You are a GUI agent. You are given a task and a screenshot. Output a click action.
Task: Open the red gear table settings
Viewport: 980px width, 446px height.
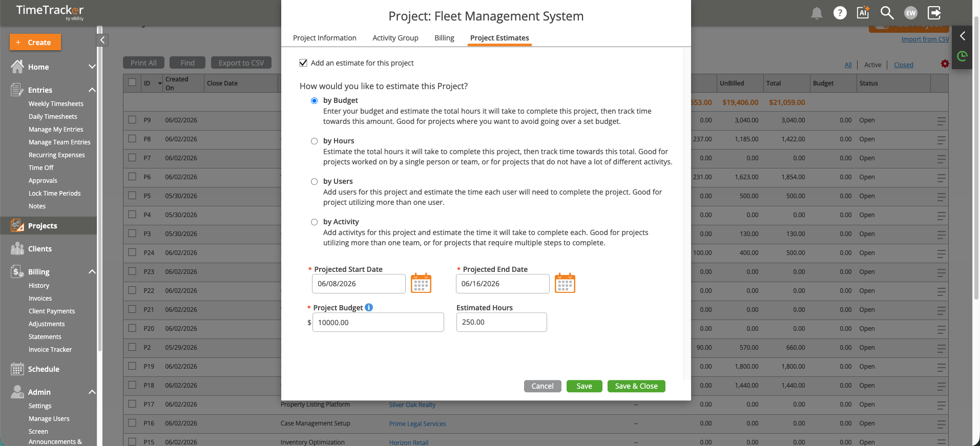[x=945, y=63]
